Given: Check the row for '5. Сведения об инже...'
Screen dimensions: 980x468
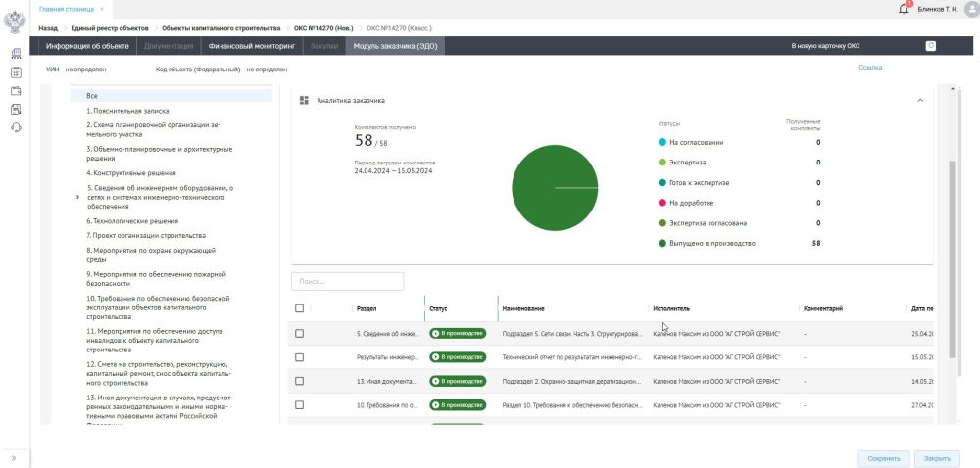Looking at the screenshot, I should click(x=299, y=334).
